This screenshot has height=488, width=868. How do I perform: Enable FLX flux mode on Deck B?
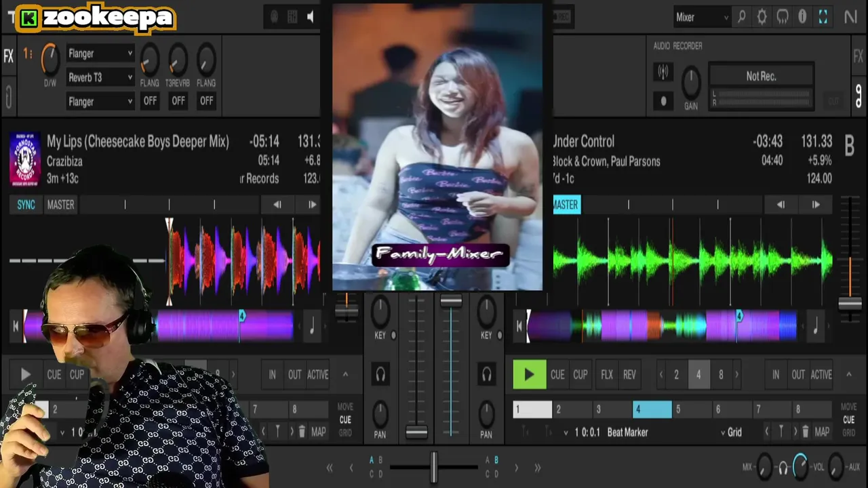(607, 375)
